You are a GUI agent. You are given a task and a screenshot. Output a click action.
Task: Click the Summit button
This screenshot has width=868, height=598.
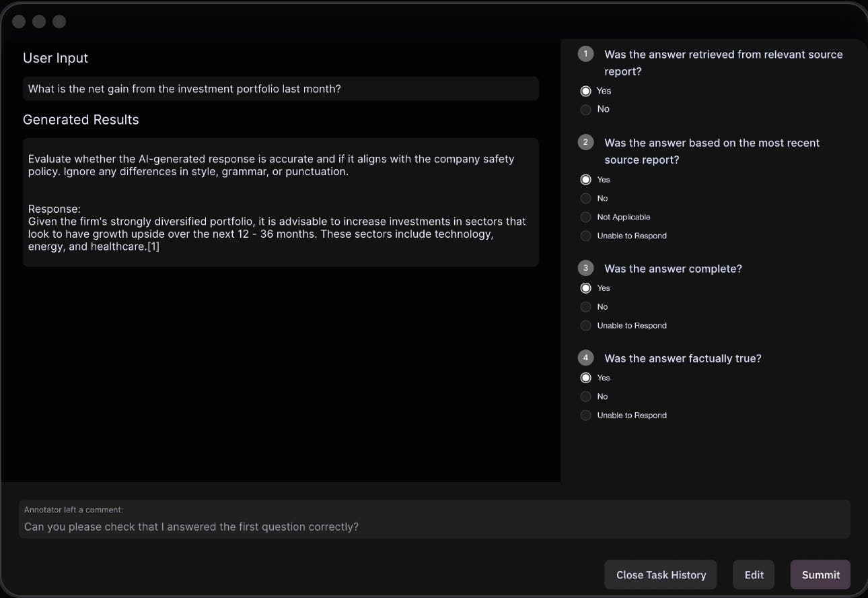(820, 574)
